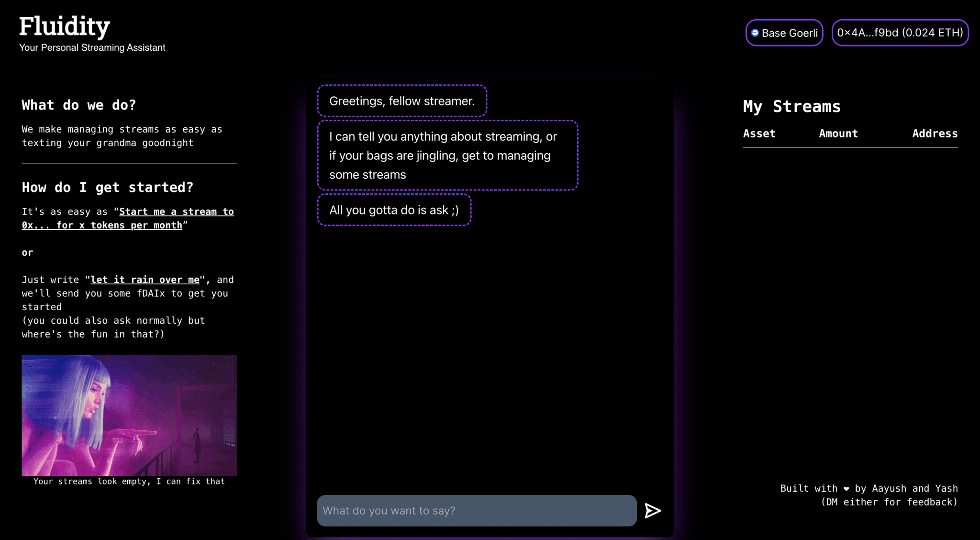Screen dimensions: 980x540
Task: Click the 'let it rain over me' link
Action: (144, 280)
